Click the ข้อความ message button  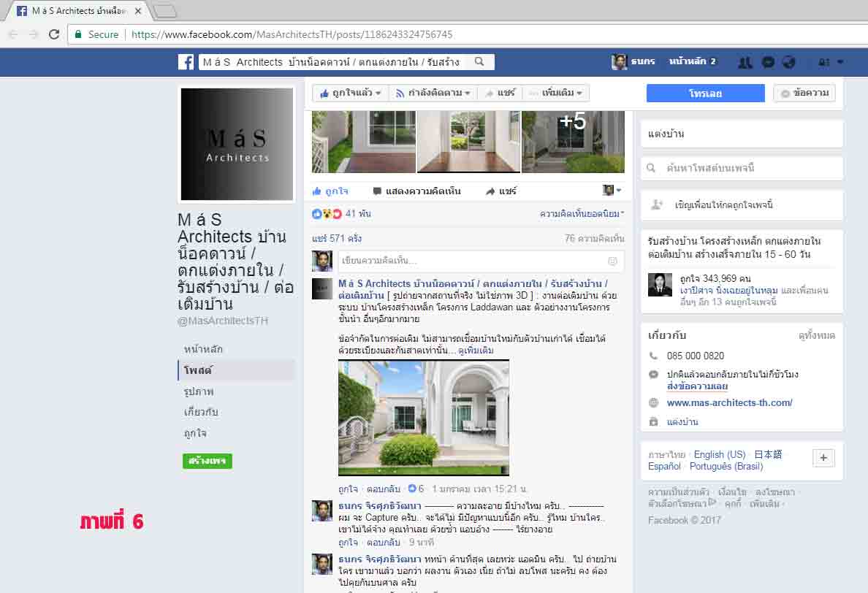click(804, 93)
